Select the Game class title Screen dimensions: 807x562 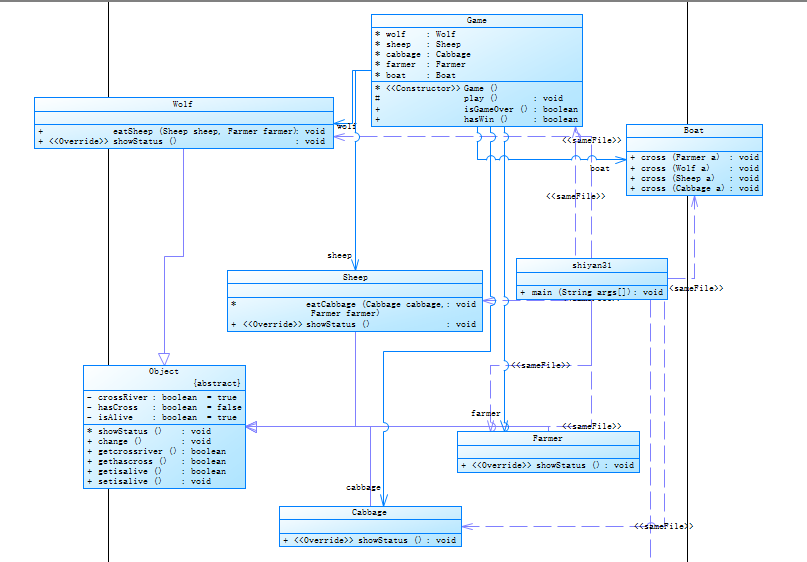476,21
